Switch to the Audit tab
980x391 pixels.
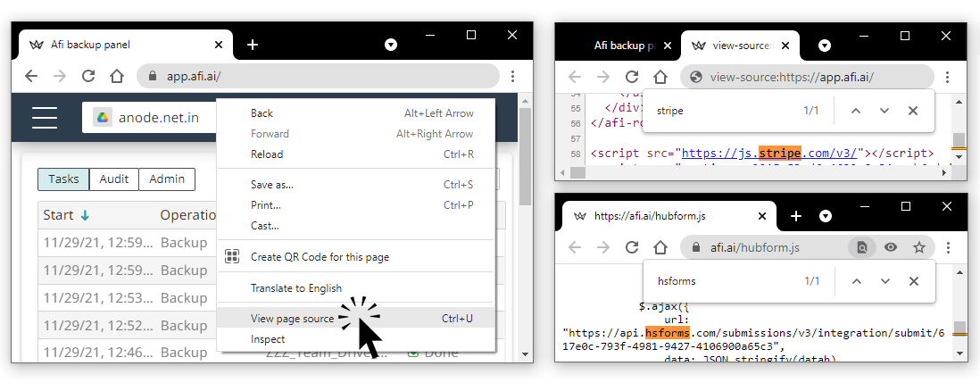pyautogui.click(x=113, y=179)
